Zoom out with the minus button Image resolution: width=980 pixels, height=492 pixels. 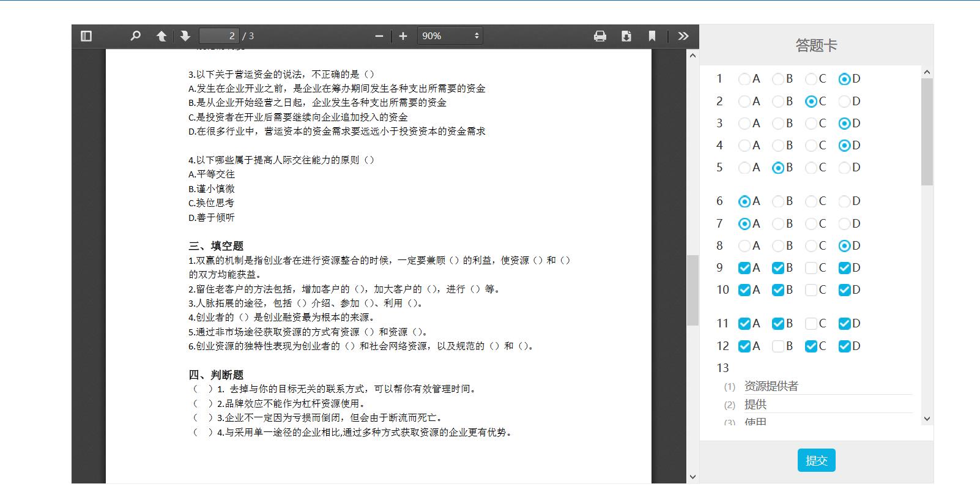379,36
